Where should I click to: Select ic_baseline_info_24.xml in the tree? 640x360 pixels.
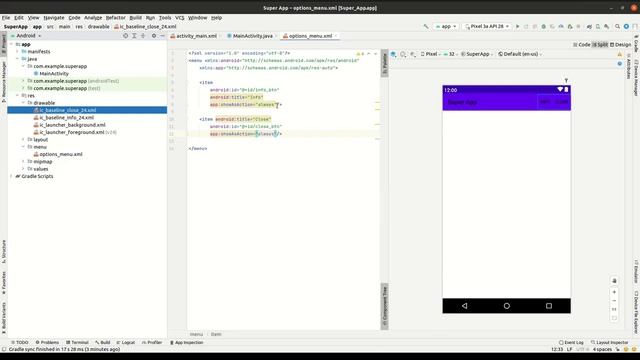tap(67, 118)
